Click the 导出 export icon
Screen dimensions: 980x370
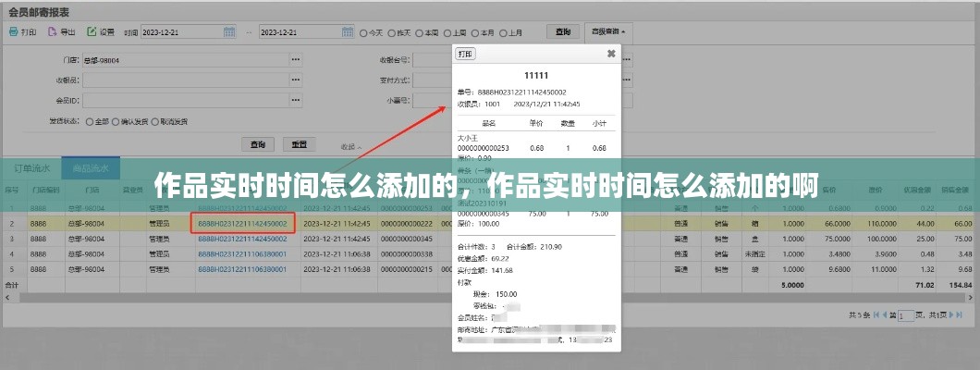54,31
